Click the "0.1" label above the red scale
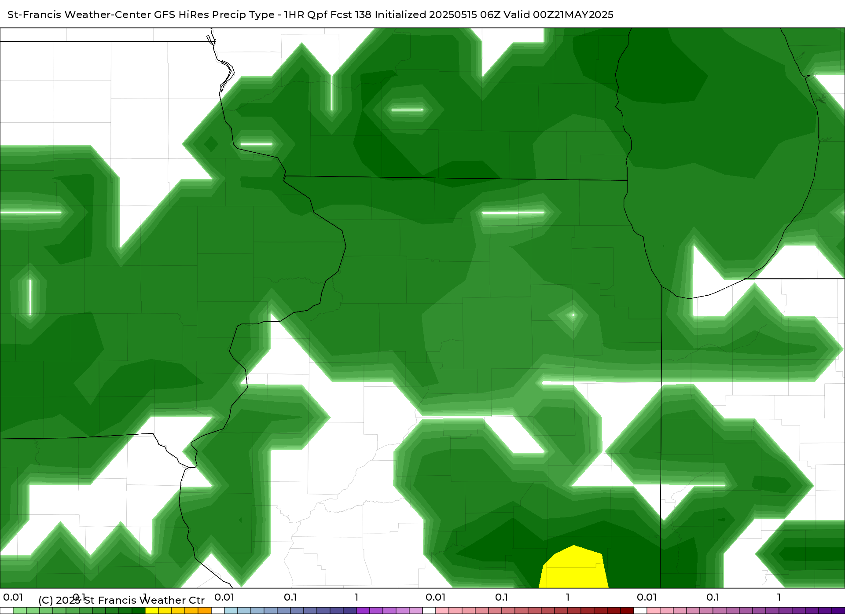The width and height of the screenshot is (845, 616). tap(502, 597)
